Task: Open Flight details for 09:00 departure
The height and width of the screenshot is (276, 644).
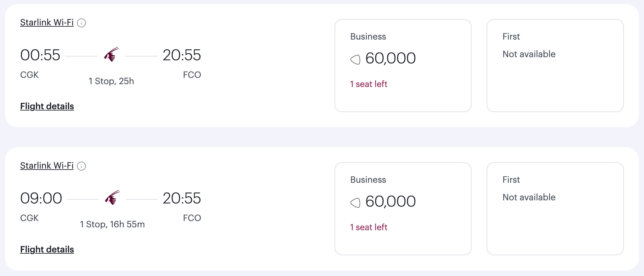Action: point(47,250)
